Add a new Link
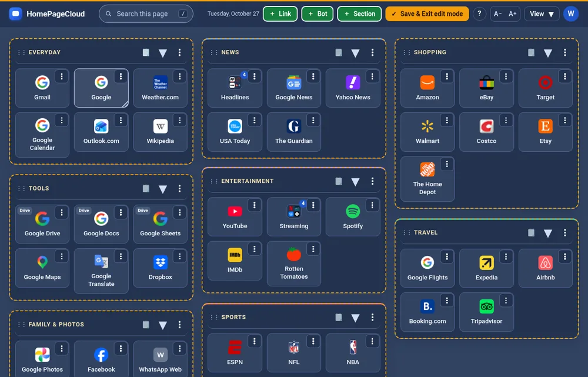Image resolution: width=588 pixels, height=377 pixels. [x=280, y=14]
